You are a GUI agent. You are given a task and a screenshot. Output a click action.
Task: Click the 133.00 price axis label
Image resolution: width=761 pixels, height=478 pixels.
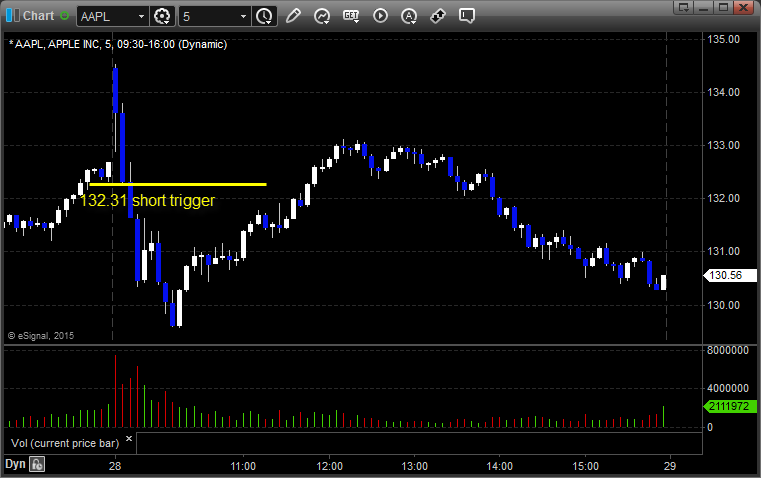click(x=724, y=145)
